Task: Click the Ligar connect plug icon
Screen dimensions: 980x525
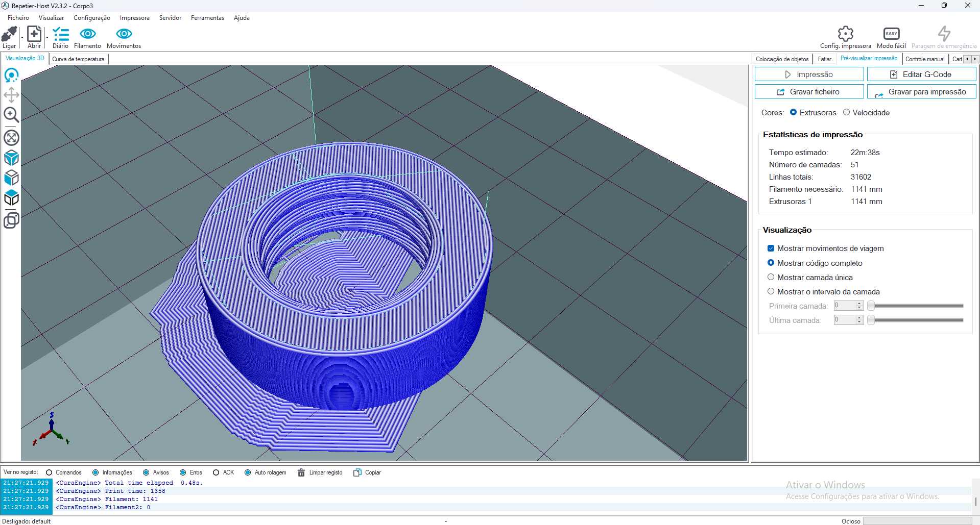Action: (9, 34)
